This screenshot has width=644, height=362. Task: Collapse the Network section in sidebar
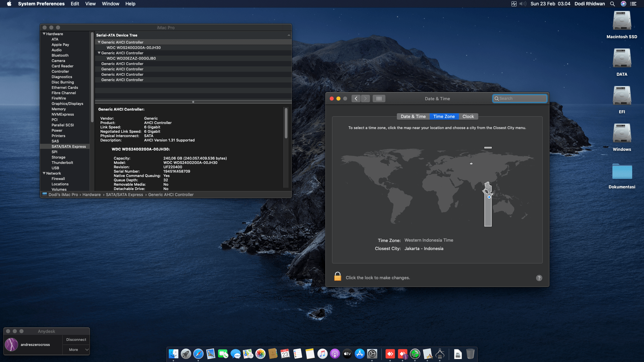pos(44,173)
